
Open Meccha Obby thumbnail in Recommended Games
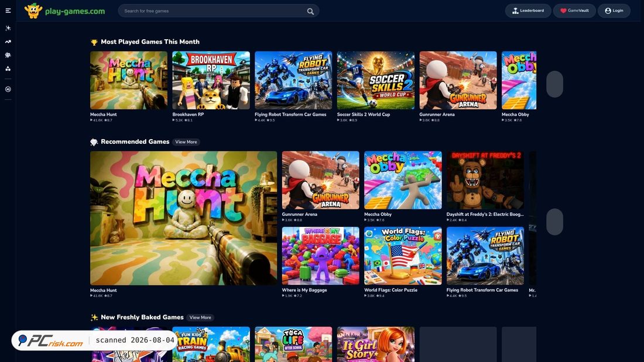tap(403, 180)
